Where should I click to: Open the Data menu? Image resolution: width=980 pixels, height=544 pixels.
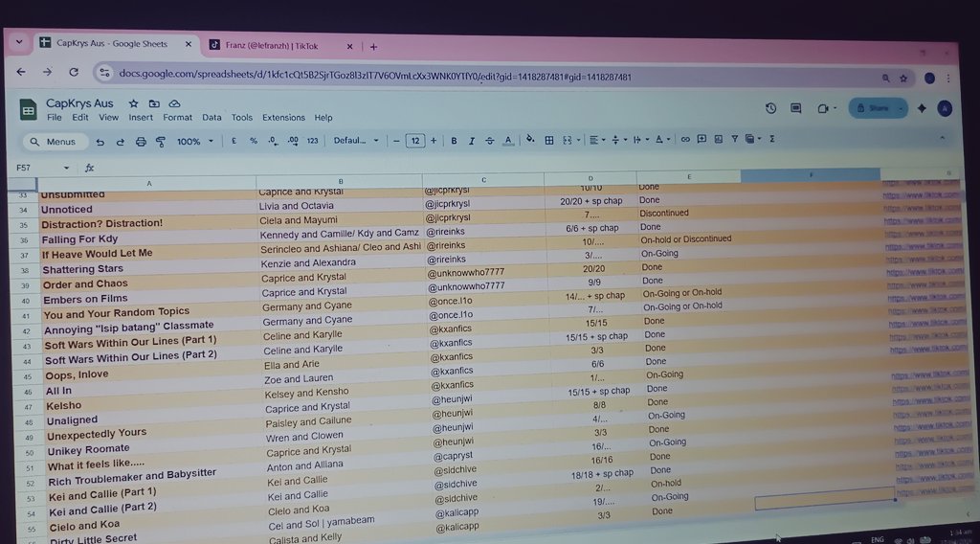point(212,118)
